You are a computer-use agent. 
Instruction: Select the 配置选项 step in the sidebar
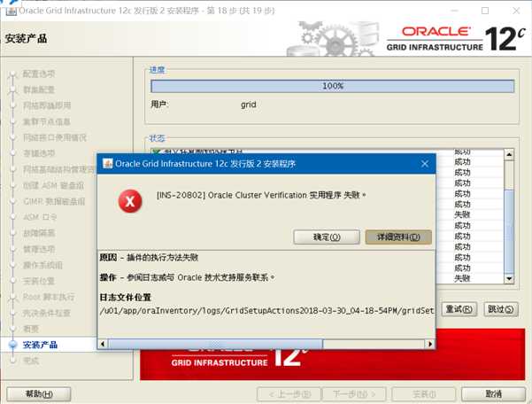pyautogui.click(x=39, y=74)
